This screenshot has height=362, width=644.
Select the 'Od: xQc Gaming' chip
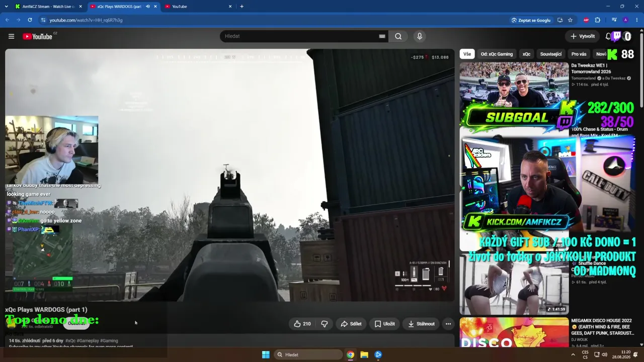(497, 54)
